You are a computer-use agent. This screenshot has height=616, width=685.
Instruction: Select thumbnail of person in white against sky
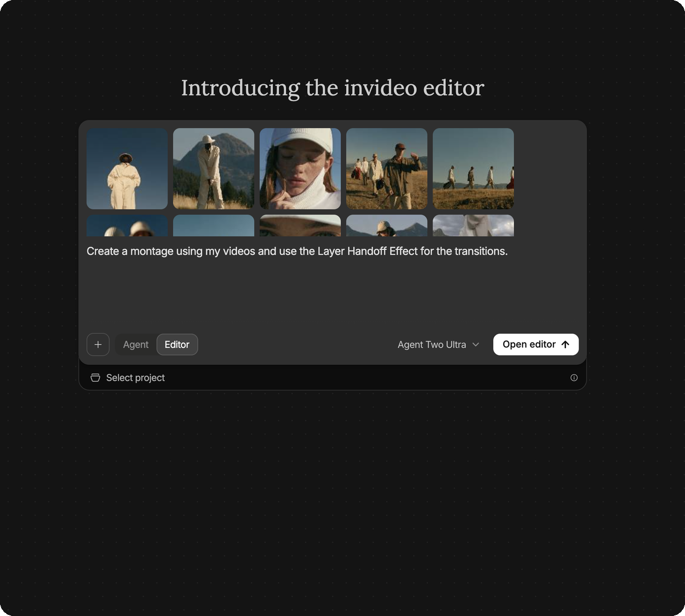[x=127, y=169]
